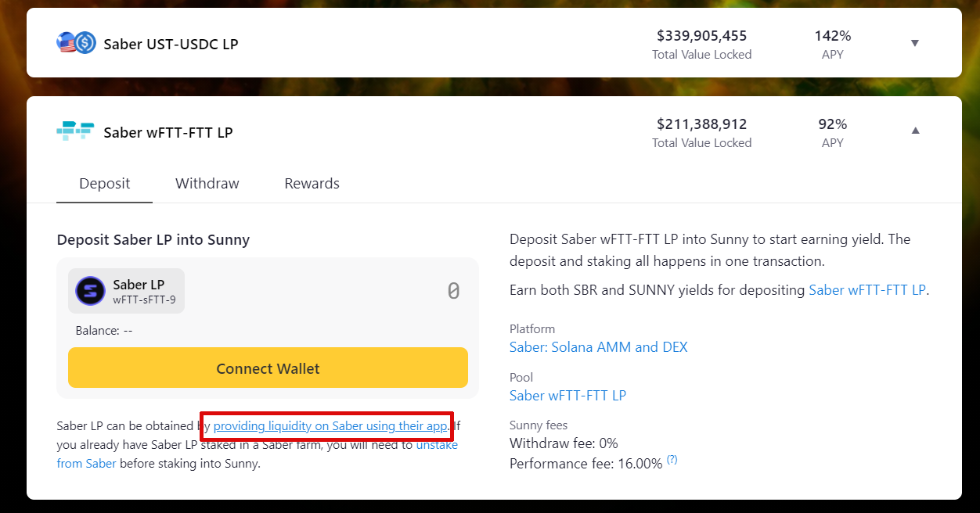Viewport: 980px width, 513px height.
Task: Click the 'Deposit Saber LP into Sunny' heading
Action: [x=153, y=240]
